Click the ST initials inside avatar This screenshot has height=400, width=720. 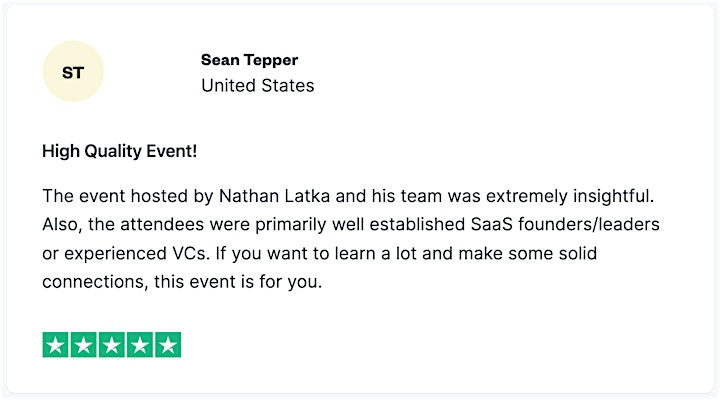(x=73, y=73)
